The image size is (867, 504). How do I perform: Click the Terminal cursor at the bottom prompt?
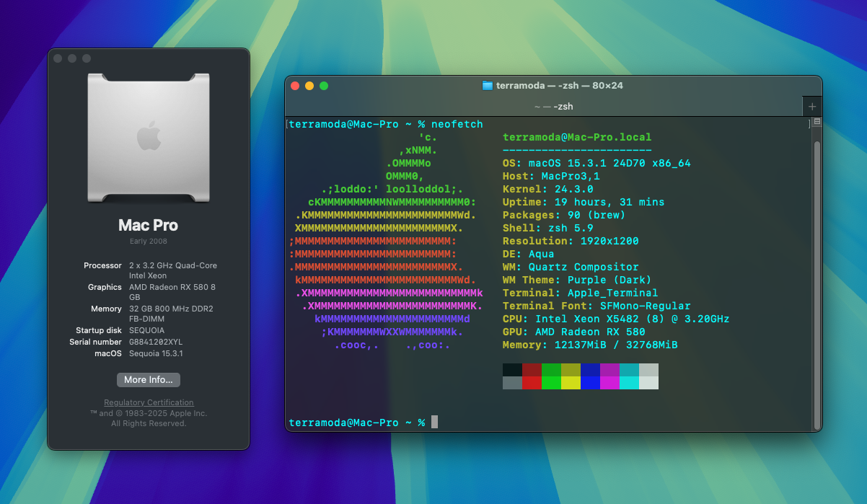tap(434, 422)
